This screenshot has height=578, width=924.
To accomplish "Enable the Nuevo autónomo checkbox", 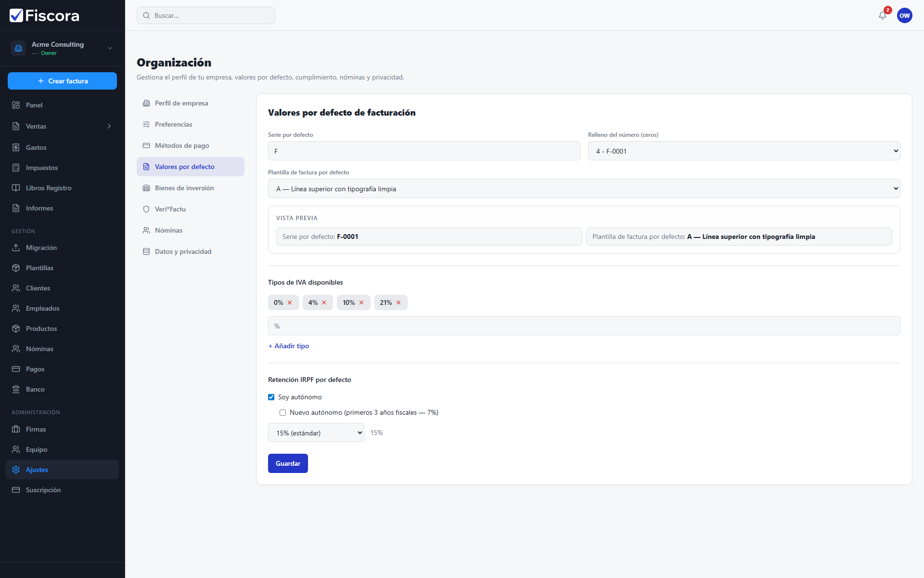I will coord(282,412).
